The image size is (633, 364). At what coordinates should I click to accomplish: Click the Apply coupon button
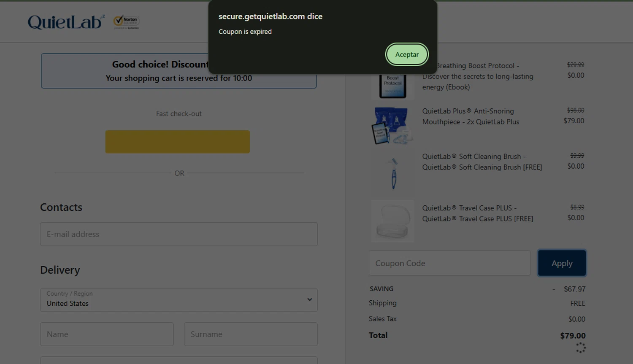click(562, 263)
